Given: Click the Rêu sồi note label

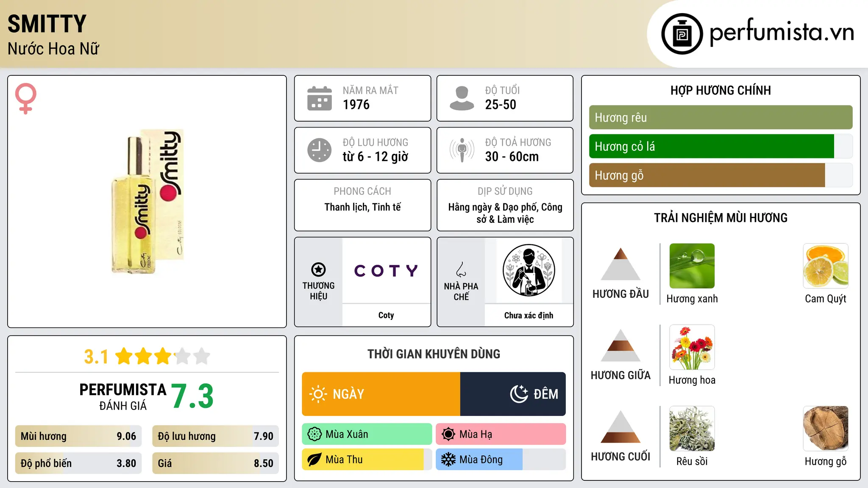Looking at the screenshot, I should coord(692,461).
